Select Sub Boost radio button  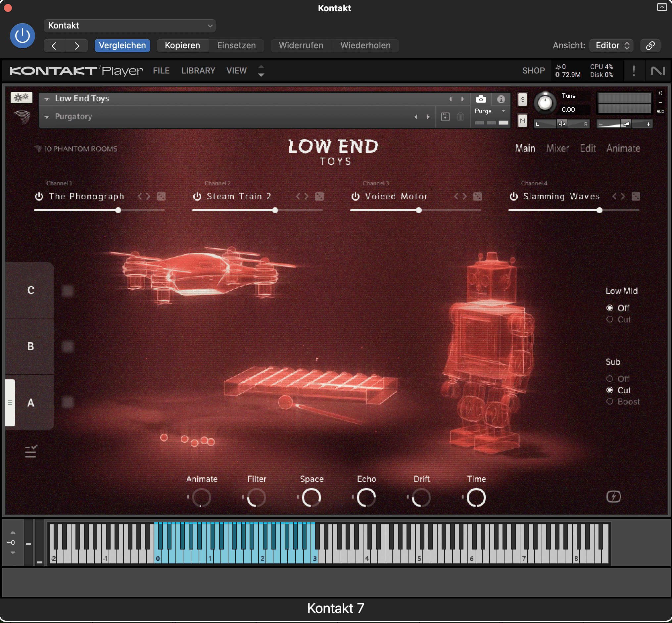pyautogui.click(x=609, y=401)
